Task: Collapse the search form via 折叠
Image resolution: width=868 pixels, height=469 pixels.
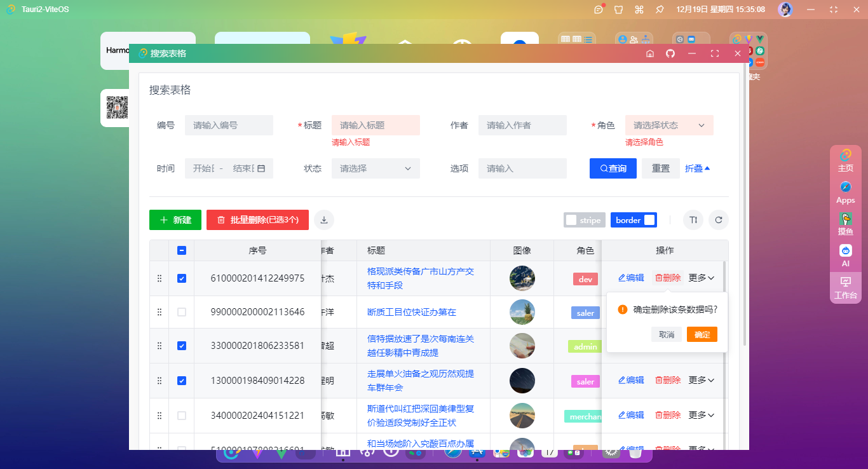Action: [x=697, y=168]
